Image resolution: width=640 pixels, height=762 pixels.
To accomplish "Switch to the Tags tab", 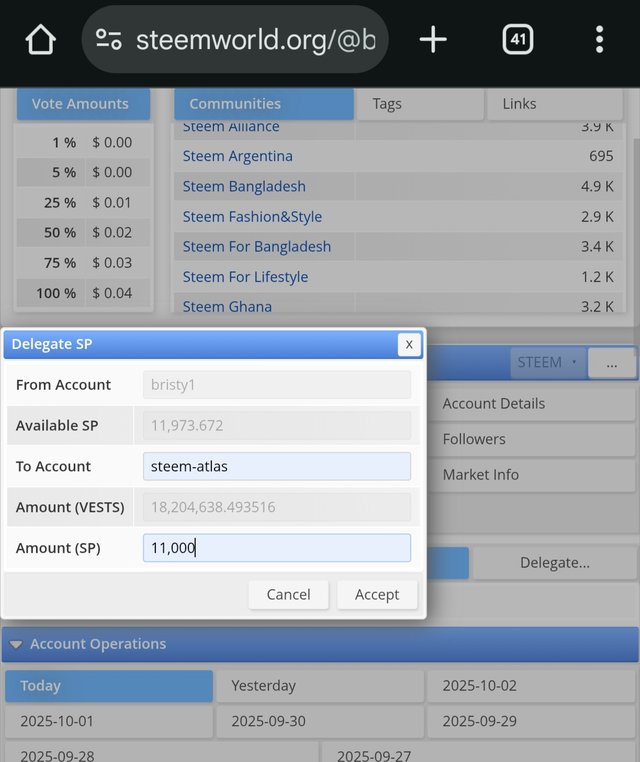I will [420, 104].
